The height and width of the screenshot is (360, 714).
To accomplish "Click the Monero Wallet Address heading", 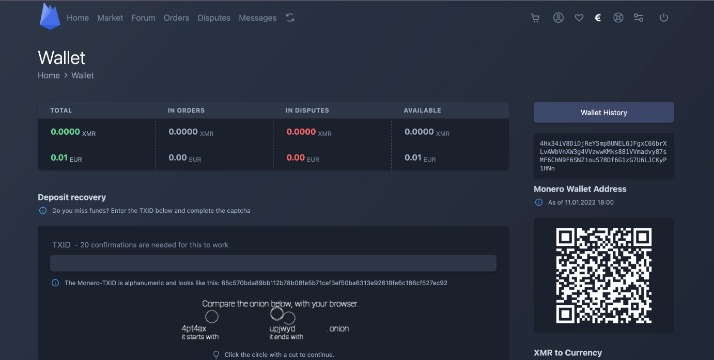I will 580,189.
